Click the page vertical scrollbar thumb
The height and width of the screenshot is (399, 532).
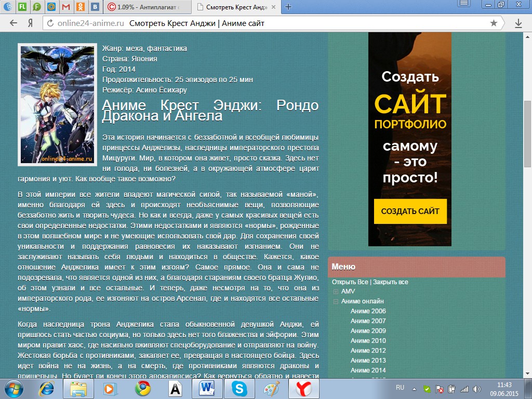528,134
